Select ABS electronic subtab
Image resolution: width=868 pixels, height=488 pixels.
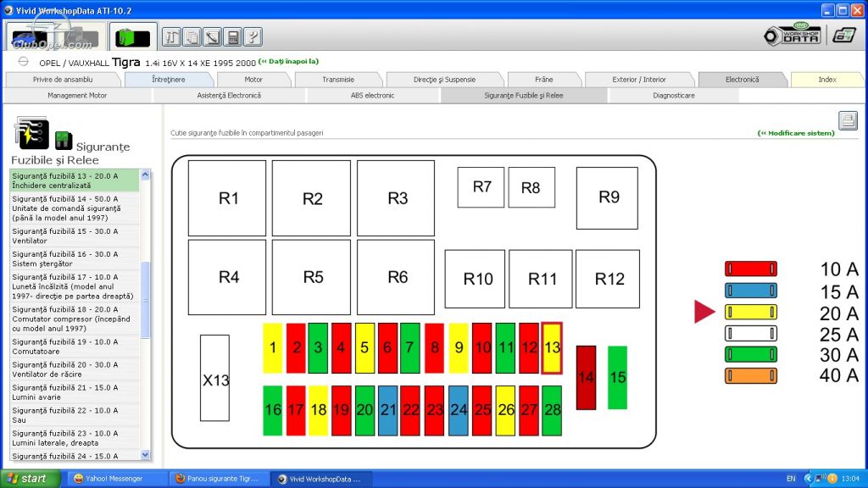click(x=372, y=96)
